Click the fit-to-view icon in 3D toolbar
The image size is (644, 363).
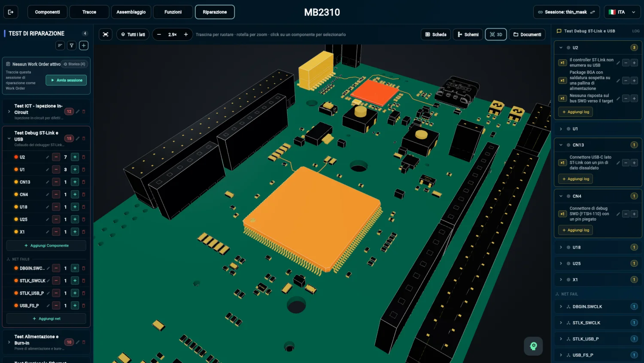(106, 34)
